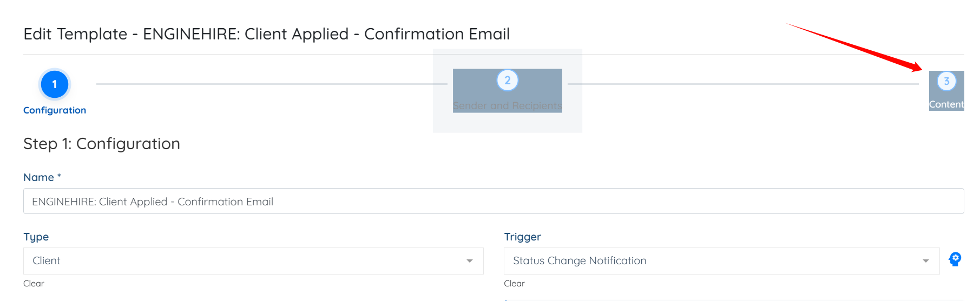Image resolution: width=980 pixels, height=301 pixels.
Task: Click the progress line between steps 1 and 2
Action: click(271, 84)
